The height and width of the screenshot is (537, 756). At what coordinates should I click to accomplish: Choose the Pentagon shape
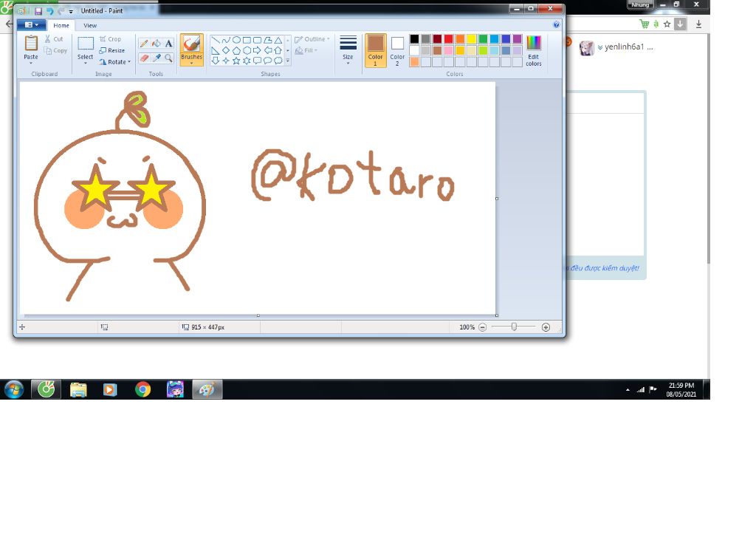click(x=236, y=50)
